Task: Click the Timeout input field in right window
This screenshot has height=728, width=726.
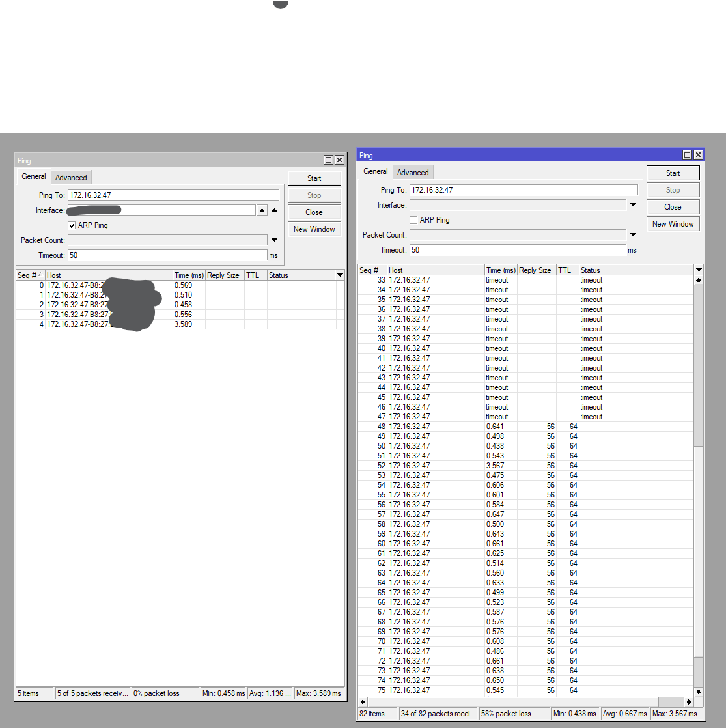Action: pos(518,249)
